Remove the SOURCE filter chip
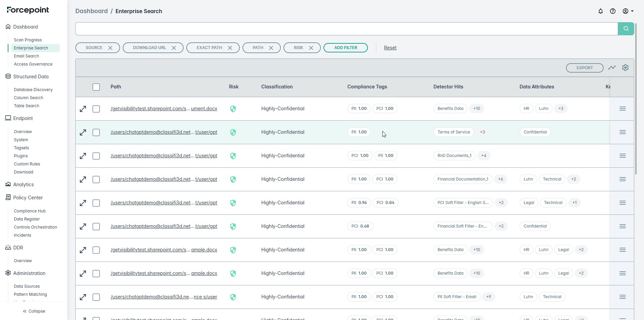The image size is (644, 320). coord(110,48)
